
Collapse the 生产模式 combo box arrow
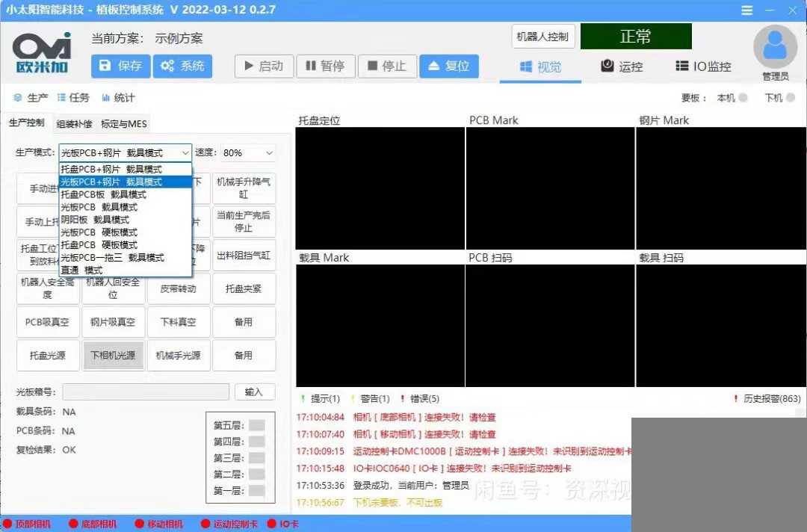185,153
